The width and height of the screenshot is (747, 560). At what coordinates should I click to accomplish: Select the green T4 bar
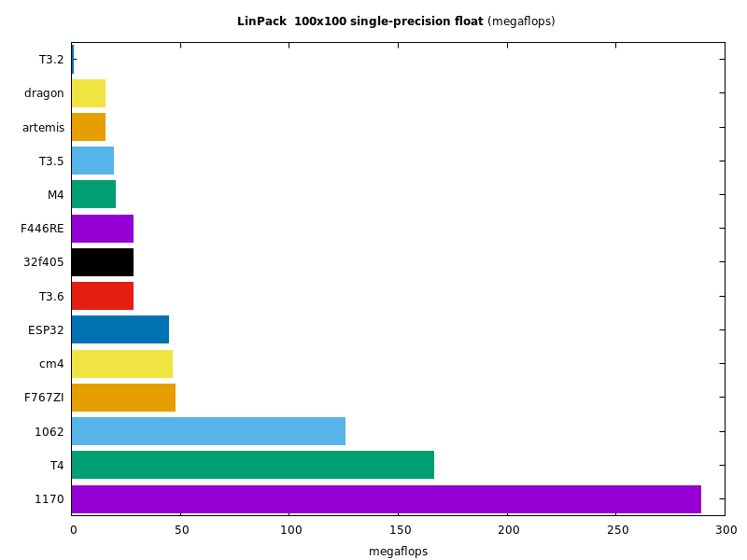pos(252,465)
